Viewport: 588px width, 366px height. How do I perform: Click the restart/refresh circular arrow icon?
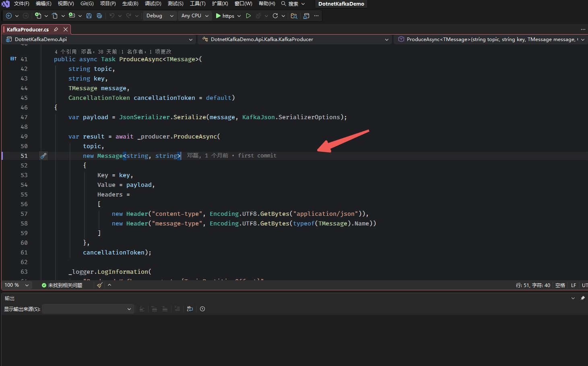pyautogui.click(x=275, y=16)
